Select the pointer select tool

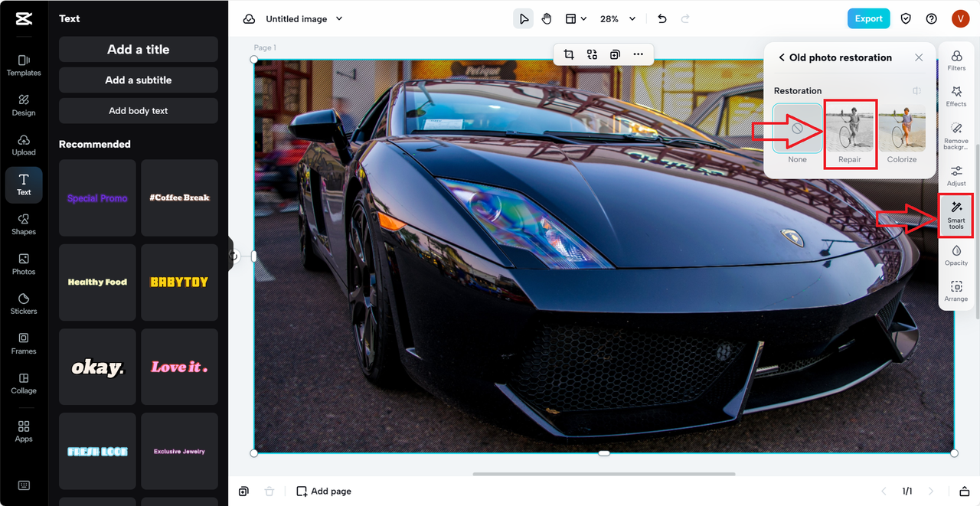pyautogui.click(x=523, y=18)
